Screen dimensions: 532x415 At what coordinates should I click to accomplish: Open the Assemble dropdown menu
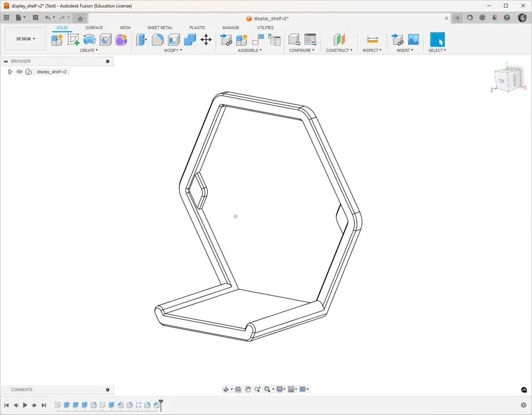(250, 50)
